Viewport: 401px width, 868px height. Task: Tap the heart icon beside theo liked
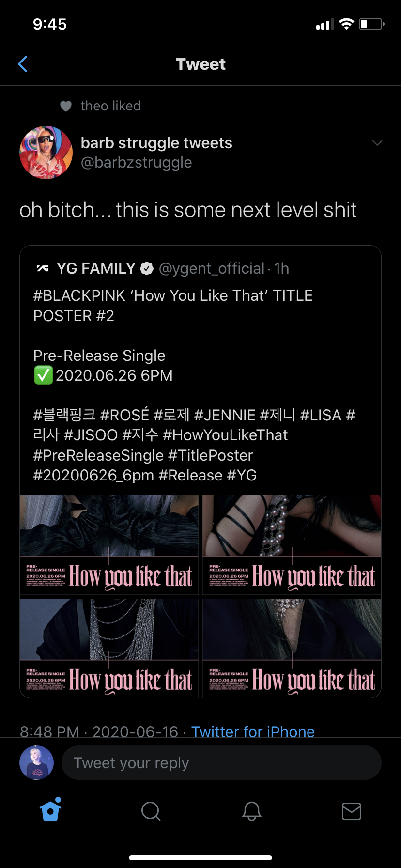pos(66,106)
